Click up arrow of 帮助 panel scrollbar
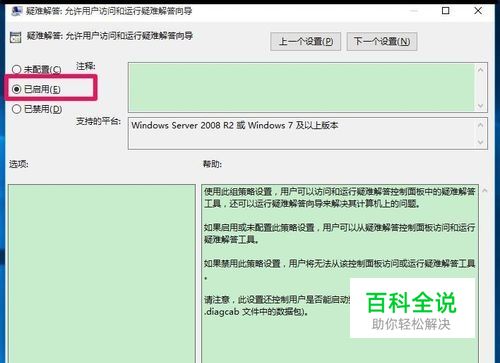 pyautogui.click(x=485, y=191)
